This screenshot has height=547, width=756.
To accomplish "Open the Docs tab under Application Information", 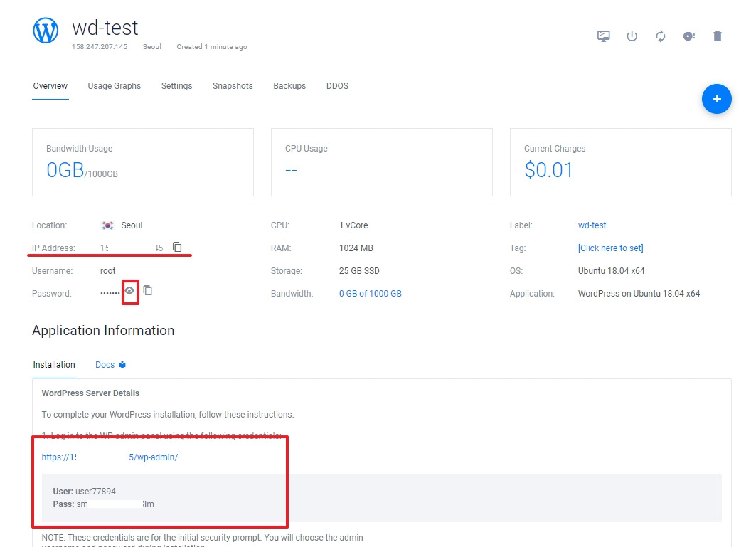I will pyautogui.click(x=110, y=365).
